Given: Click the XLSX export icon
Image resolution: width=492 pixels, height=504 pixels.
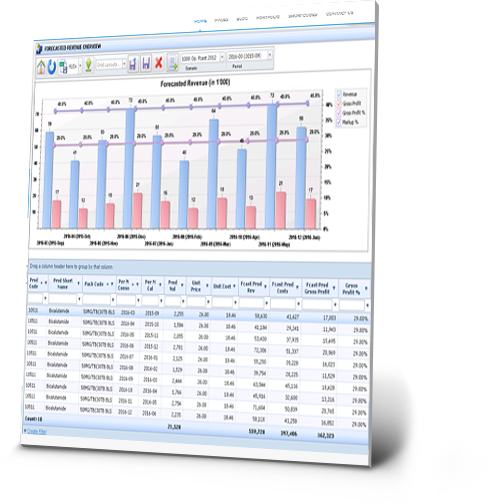Looking at the screenshot, I should click(x=63, y=66).
